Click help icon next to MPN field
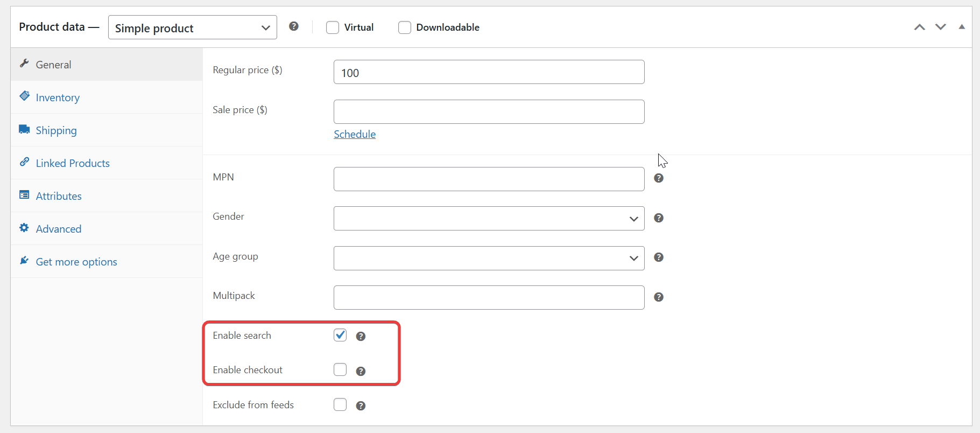980x433 pixels. (x=658, y=178)
